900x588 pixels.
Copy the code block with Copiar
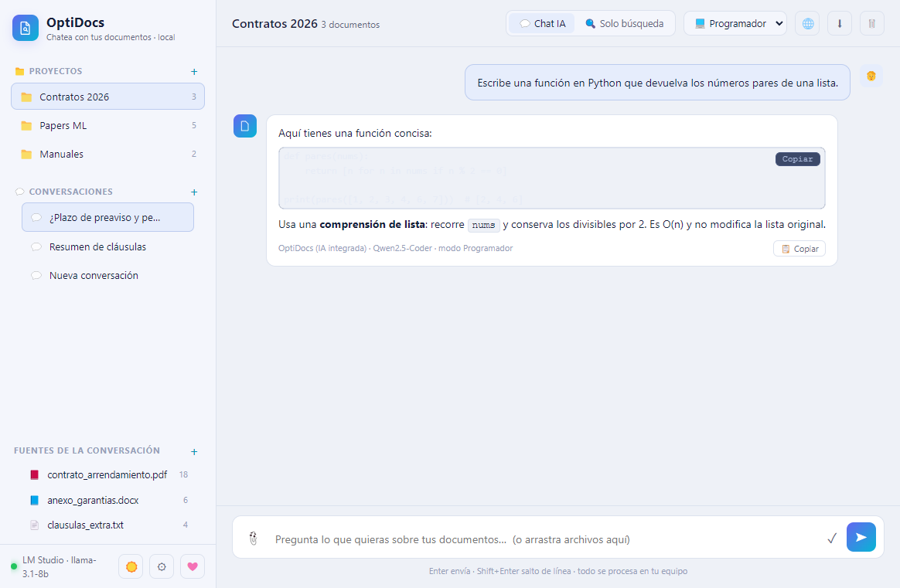pyautogui.click(x=797, y=159)
